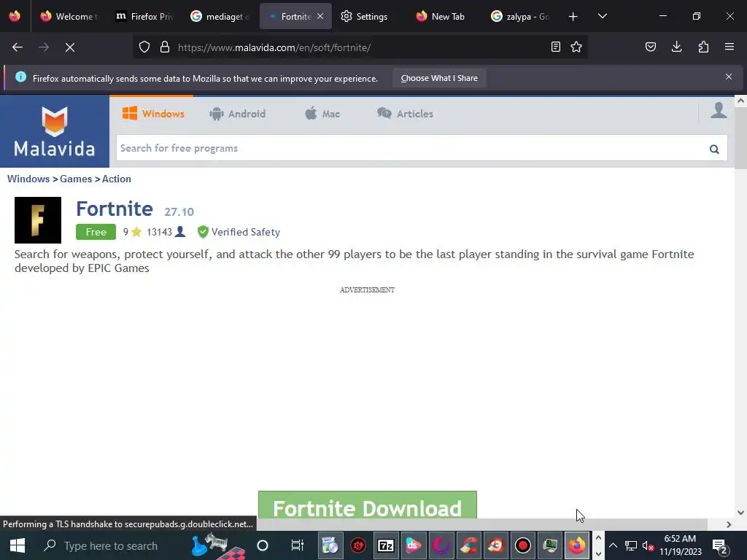This screenshot has height=560, width=747.
Task: Click the Fortnite title heading
Action: point(115,209)
